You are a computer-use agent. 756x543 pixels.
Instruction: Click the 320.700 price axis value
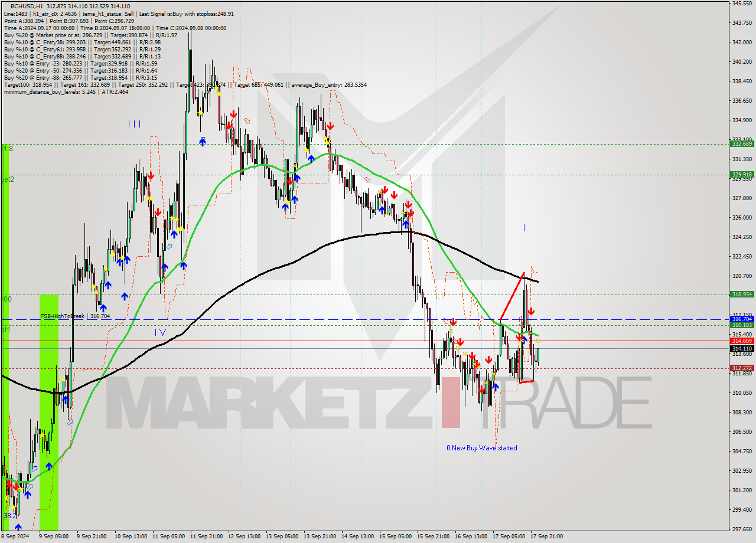point(742,276)
